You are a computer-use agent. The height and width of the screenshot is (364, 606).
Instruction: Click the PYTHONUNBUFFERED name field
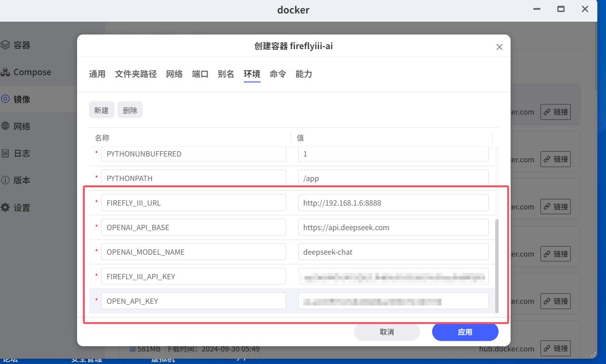click(194, 154)
